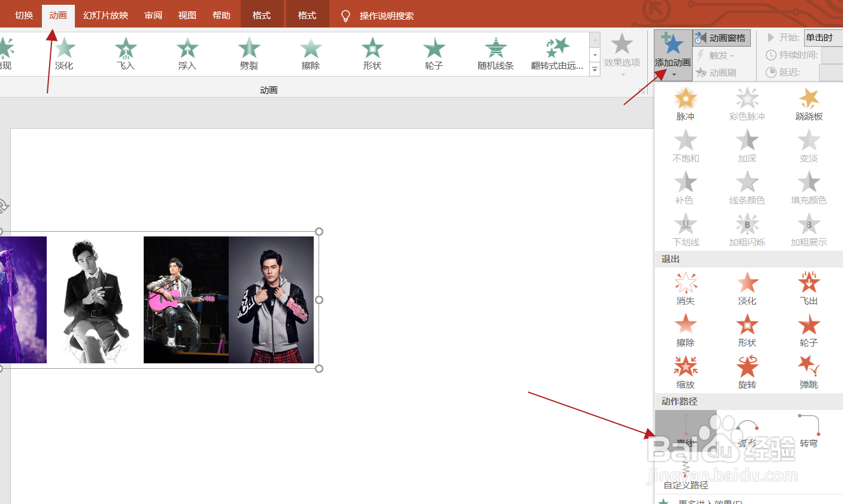The height and width of the screenshot is (504, 843).
Task: Choose the 形状 shape exit effect
Action: tap(747, 330)
